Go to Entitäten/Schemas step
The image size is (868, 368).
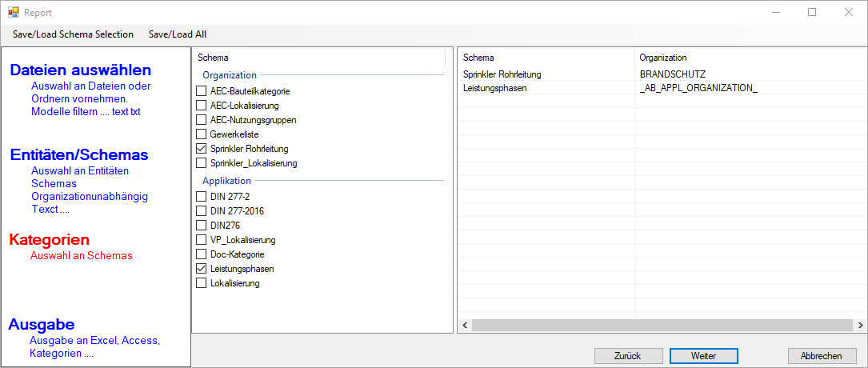coord(79,154)
